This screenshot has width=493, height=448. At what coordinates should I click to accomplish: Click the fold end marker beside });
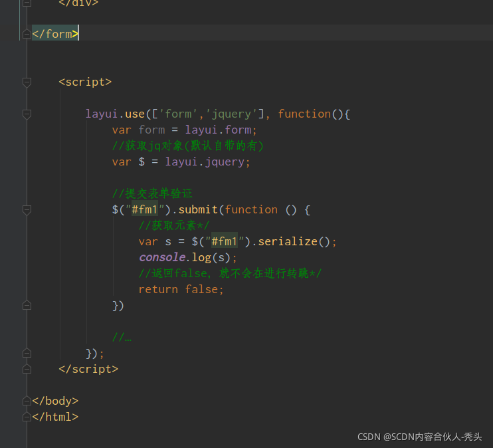[27, 354]
